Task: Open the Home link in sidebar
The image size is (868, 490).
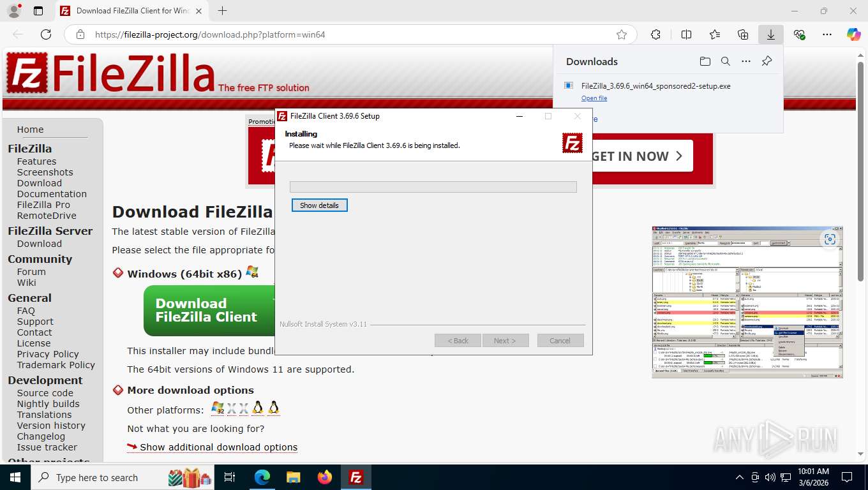Action: coord(30,130)
